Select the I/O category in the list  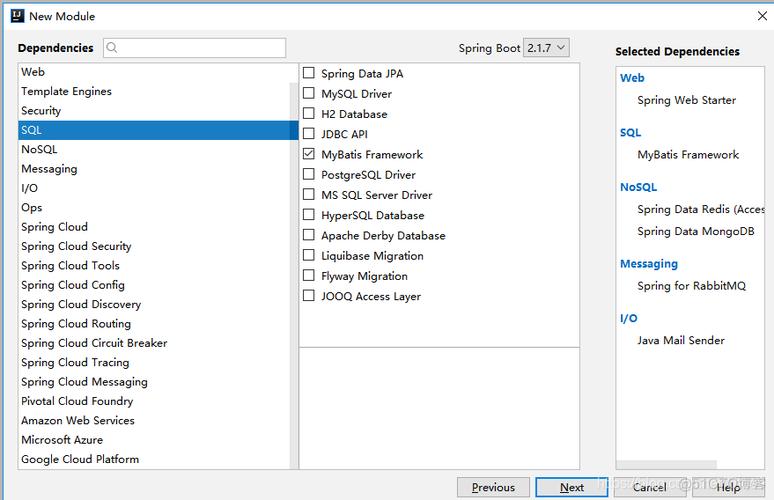point(154,188)
